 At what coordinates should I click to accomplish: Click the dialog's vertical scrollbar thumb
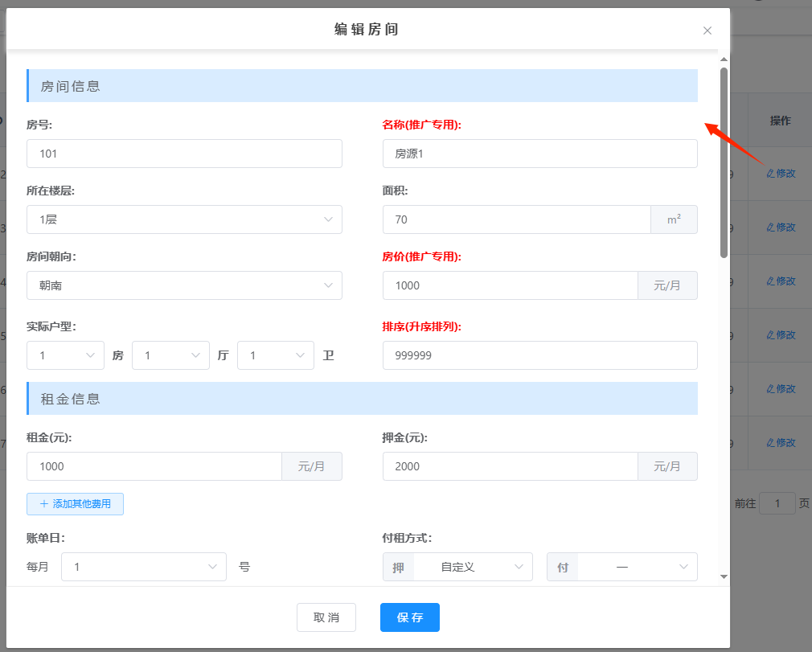[x=724, y=161]
